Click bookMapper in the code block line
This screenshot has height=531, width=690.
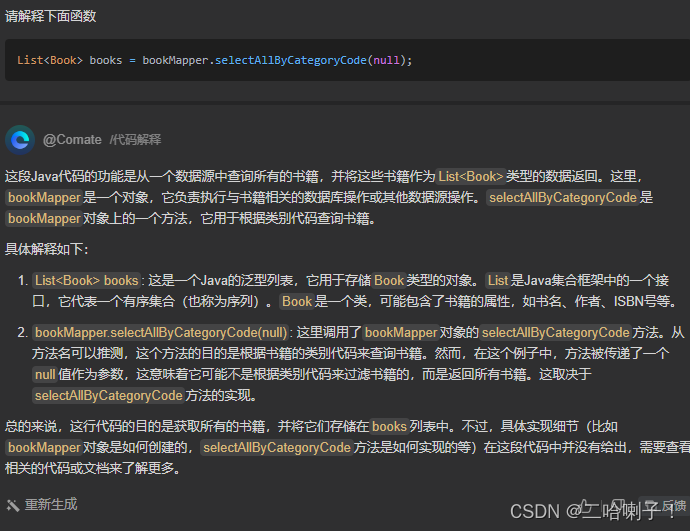pyautogui.click(x=175, y=60)
